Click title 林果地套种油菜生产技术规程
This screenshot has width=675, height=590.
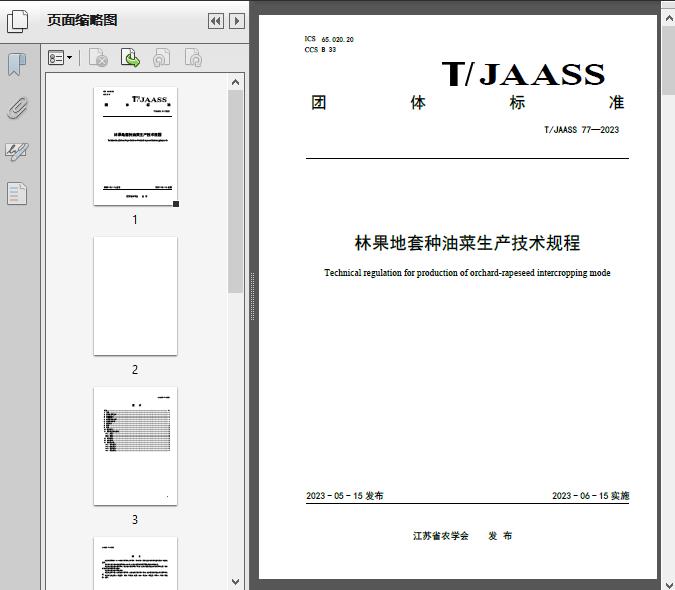click(x=467, y=243)
